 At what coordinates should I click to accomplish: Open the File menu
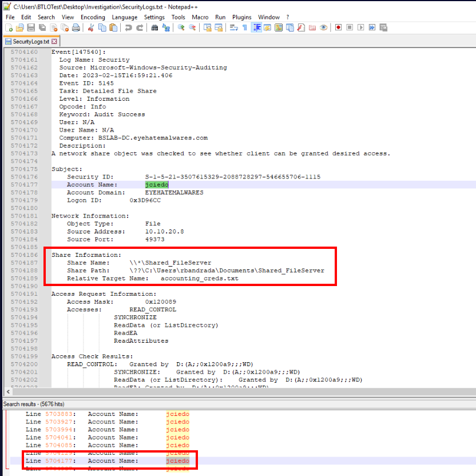pos(10,17)
